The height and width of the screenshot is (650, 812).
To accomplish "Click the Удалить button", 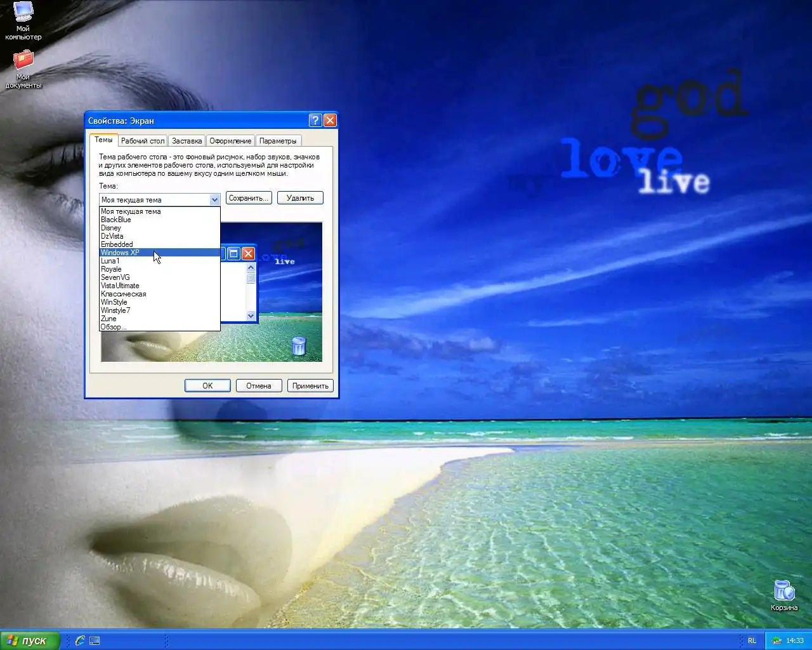I will [300, 198].
